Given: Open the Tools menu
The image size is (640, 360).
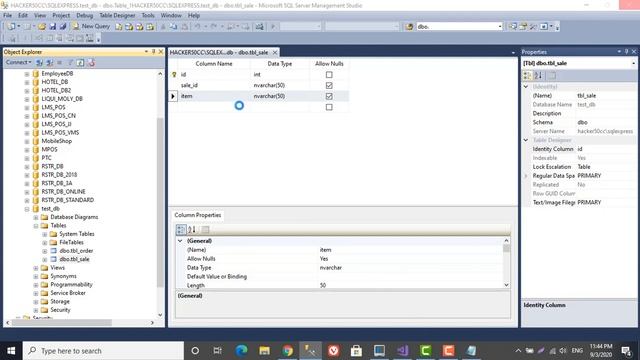Looking at the screenshot, I should pyautogui.click(x=148, y=16).
